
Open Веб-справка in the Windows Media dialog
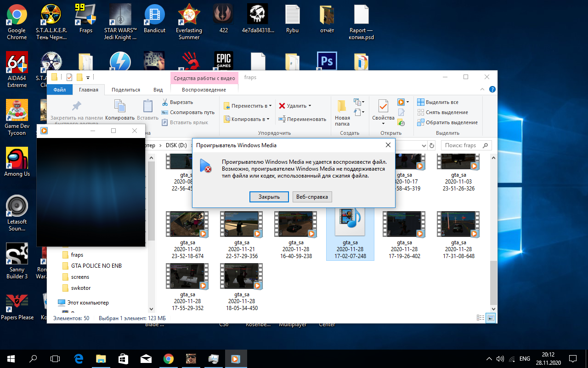click(312, 197)
